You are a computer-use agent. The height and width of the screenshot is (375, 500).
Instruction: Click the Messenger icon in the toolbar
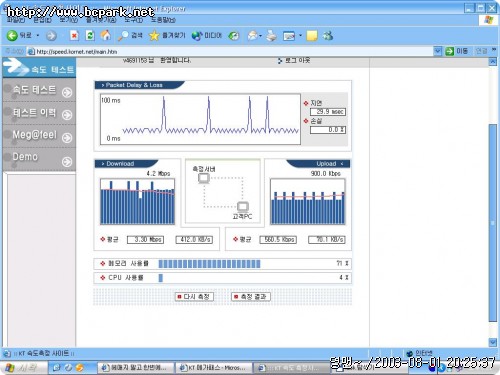[328, 36]
